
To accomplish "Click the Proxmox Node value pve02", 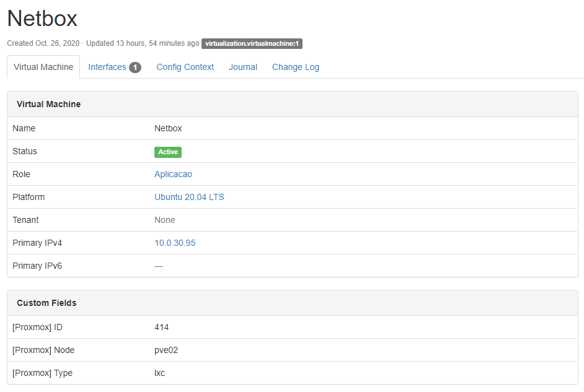I will tap(166, 350).
